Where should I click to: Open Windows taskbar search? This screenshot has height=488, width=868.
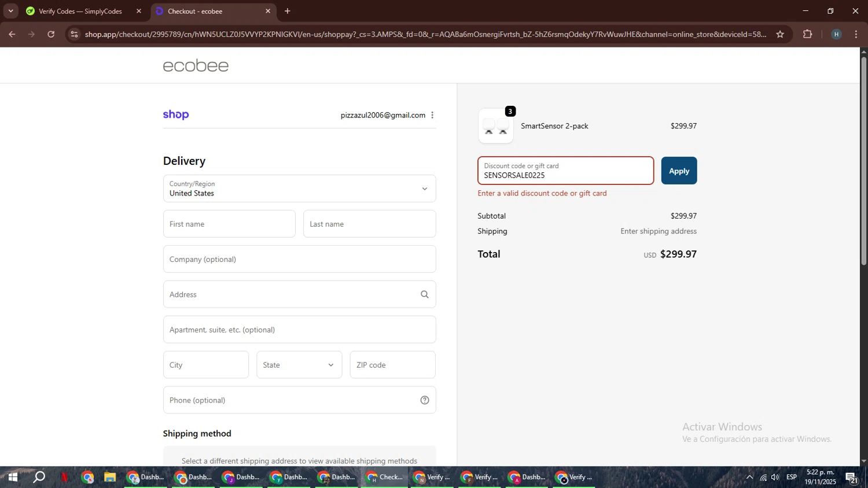[x=39, y=478]
